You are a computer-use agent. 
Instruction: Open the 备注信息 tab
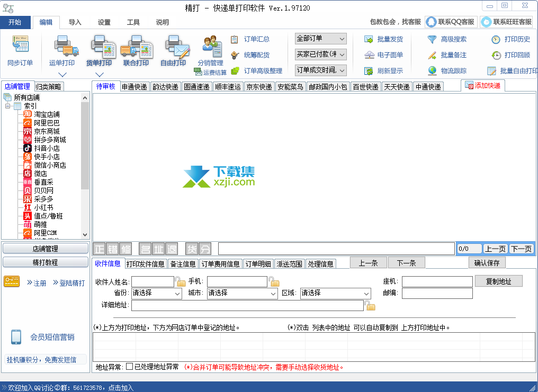pyautogui.click(x=183, y=264)
